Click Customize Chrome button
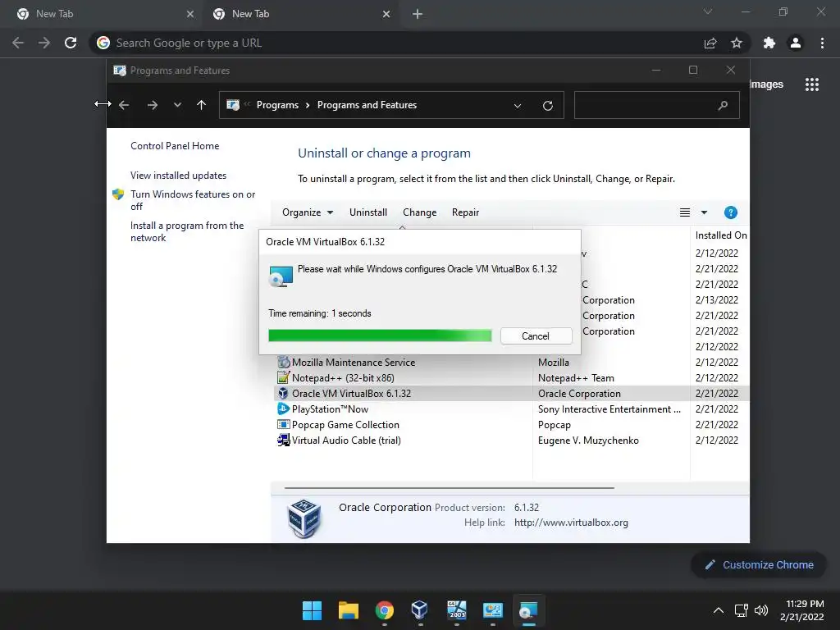Viewport: 840px width, 630px height. pyautogui.click(x=759, y=564)
